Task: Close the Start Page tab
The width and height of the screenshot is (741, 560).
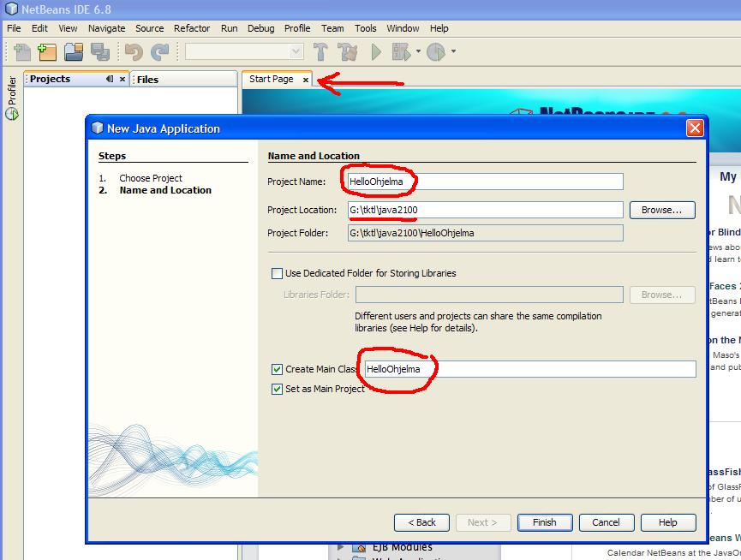Action: click(306, 80)
